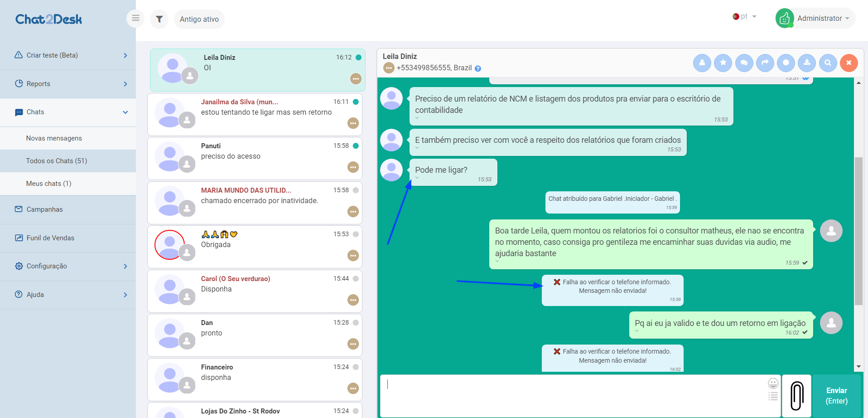Viewport: 868px width, 418px height.
Task: Click the Antigo ativo sort button
Action: point(199,19)
